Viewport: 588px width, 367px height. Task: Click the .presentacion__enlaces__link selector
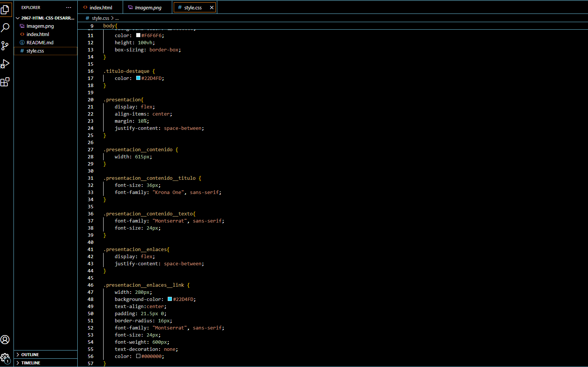pos(144,285)
